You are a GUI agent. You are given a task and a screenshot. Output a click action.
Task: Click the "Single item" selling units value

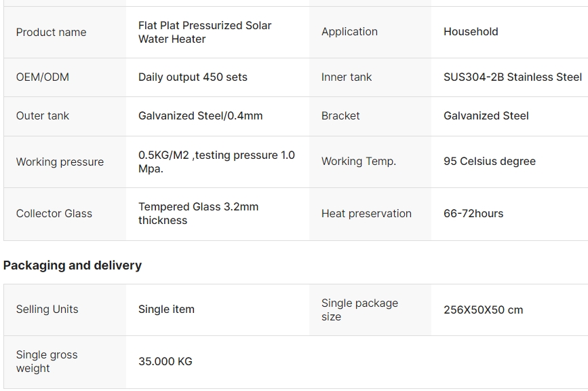[x=166, y=310]
